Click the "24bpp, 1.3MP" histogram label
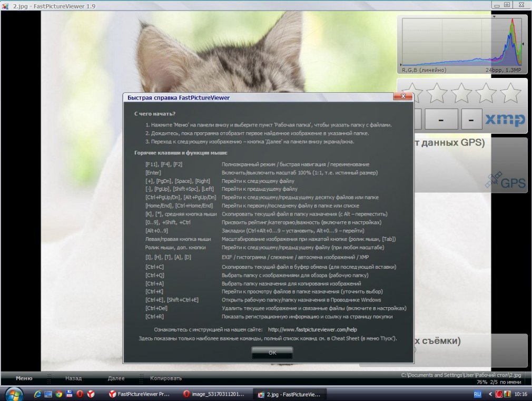Screen dimensions: 532x401 (x=503, y=70)
